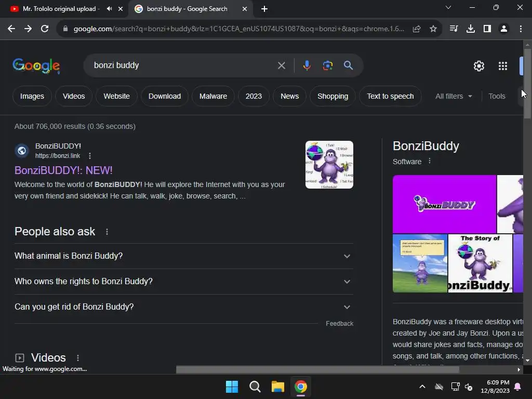This screenshot has width=532, height=399.
Task: Filter results by Images
Action: pos(32,96)
